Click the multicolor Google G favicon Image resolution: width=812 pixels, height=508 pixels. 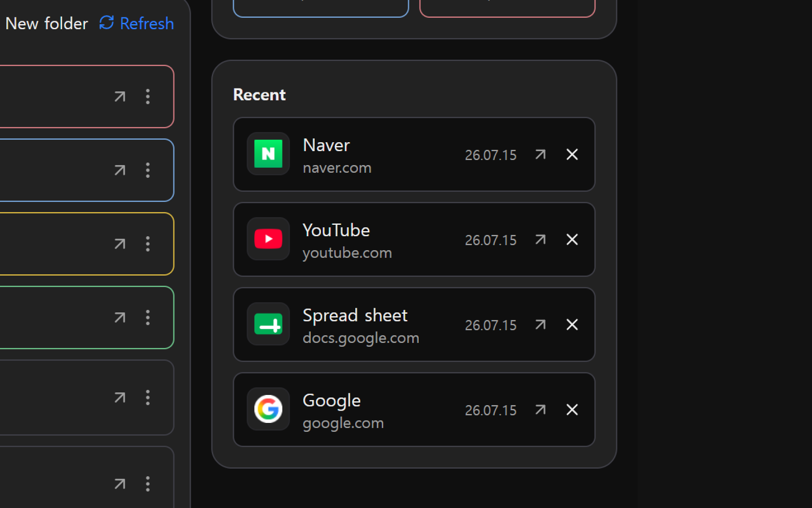click(x=268, y=409)
